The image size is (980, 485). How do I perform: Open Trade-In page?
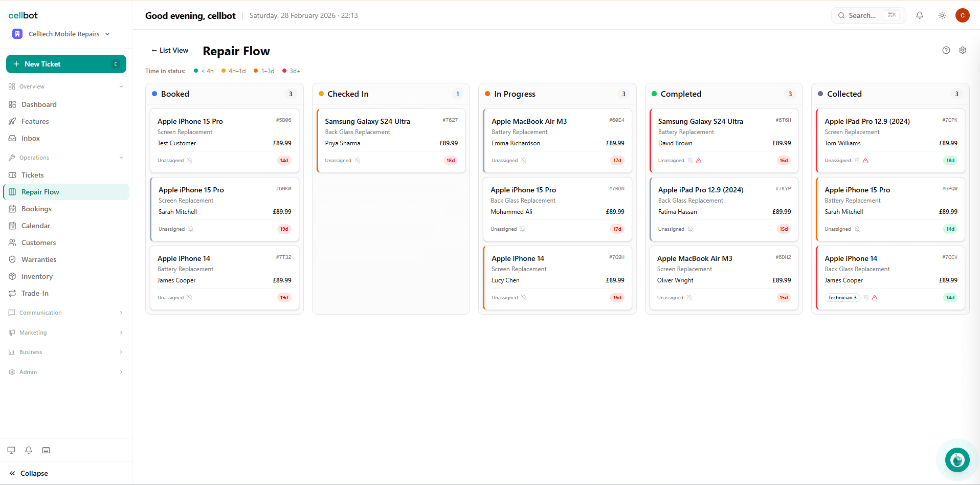tap(66, 293)
